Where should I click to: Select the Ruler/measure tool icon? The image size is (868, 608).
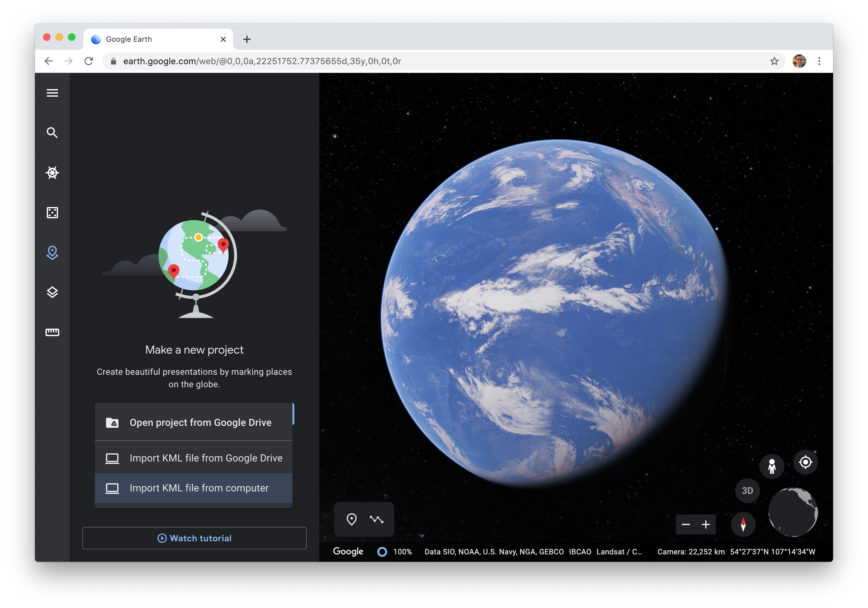53,332
